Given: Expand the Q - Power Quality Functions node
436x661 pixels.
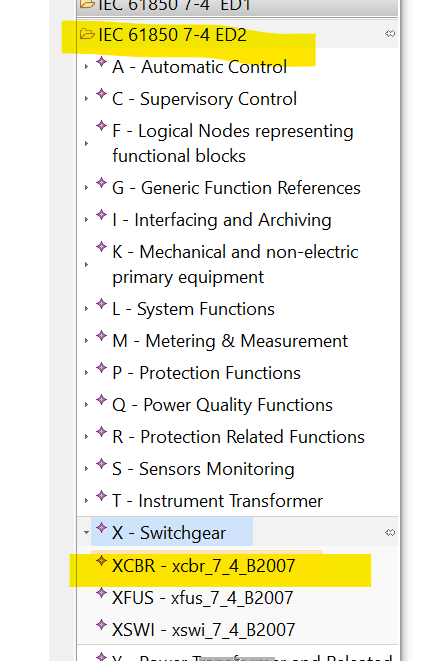Looking at the screenshot, I should (86, 405).
